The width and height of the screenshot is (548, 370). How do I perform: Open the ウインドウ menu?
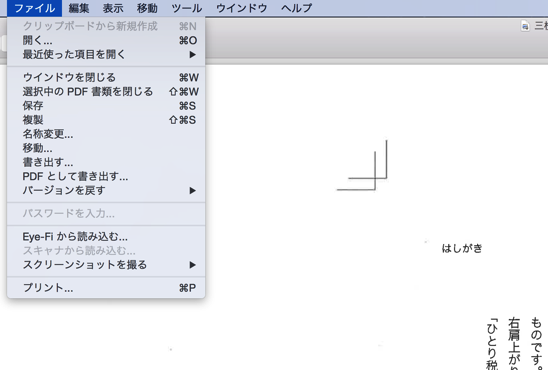pyautogui.click(x=241, y=8)
